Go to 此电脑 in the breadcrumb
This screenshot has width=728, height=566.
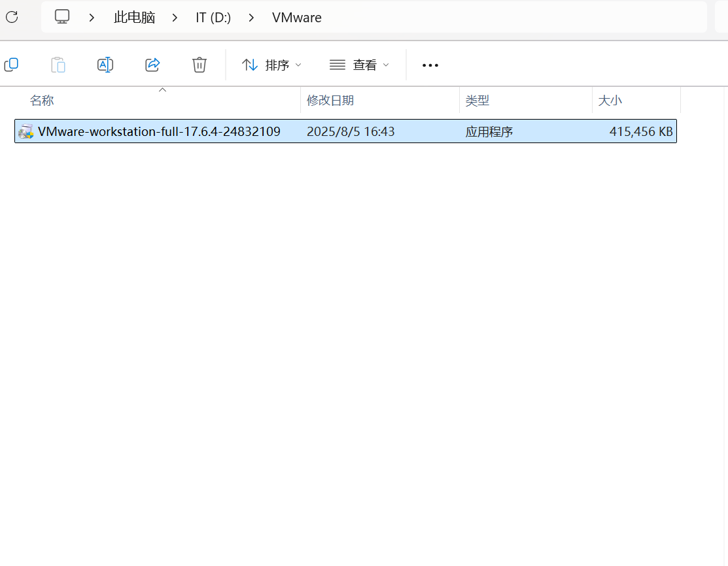[x=134, y=18]
